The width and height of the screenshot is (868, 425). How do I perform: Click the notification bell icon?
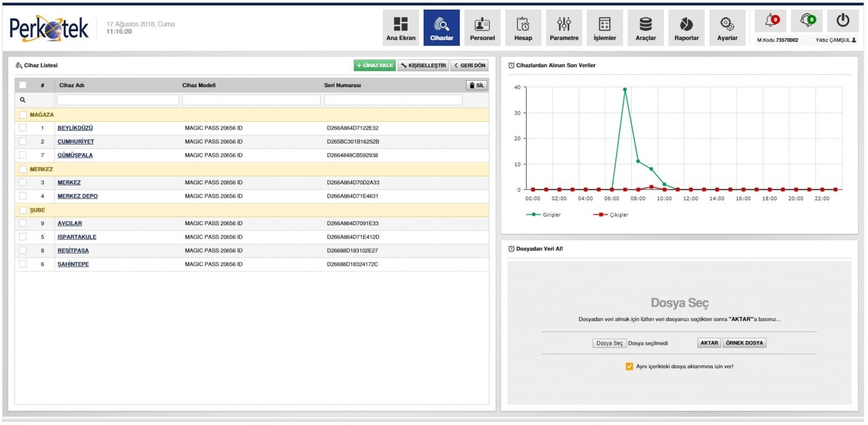tap(771, 21)
